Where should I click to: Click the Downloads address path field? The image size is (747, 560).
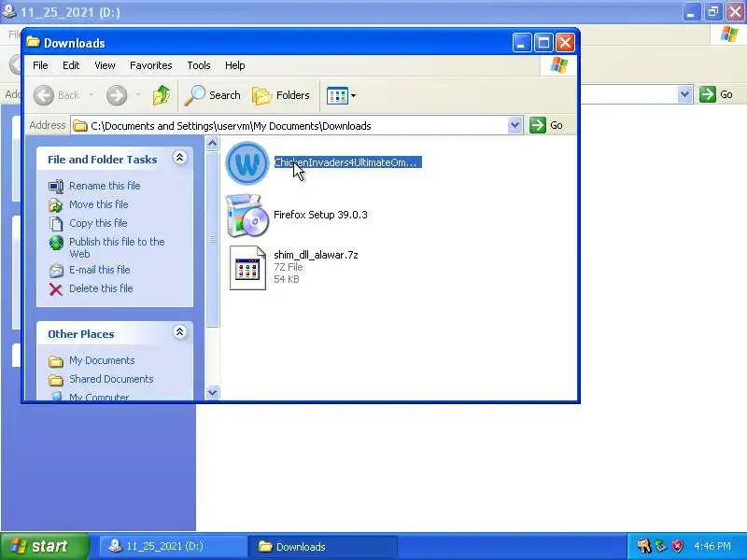289,126
